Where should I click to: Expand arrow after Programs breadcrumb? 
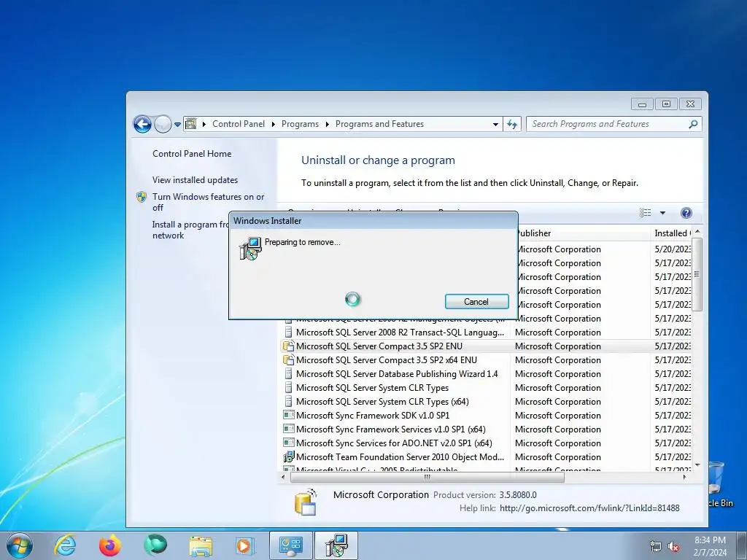point(328,124)
